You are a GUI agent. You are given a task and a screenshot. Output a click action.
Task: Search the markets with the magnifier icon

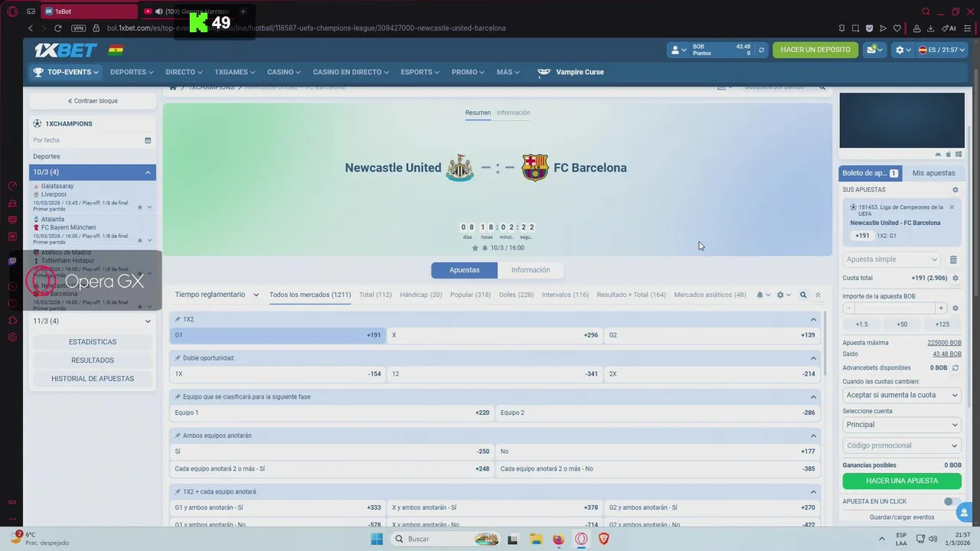(803, 295)
